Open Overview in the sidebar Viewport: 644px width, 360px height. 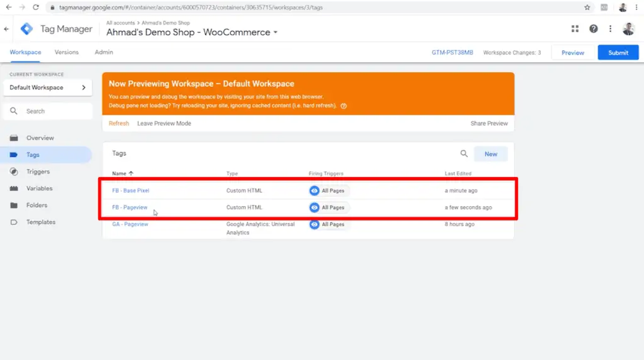click(40, 138)
